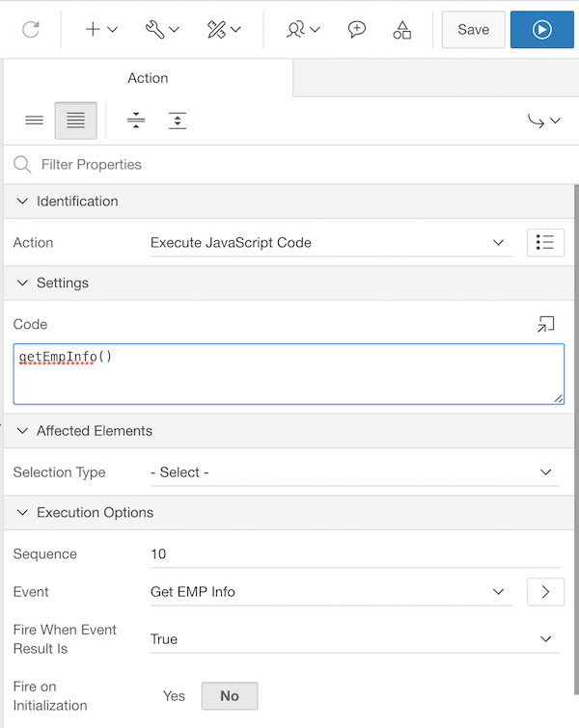
Task: Click the Filter Properties search field
Action: (x=289, y=165)
